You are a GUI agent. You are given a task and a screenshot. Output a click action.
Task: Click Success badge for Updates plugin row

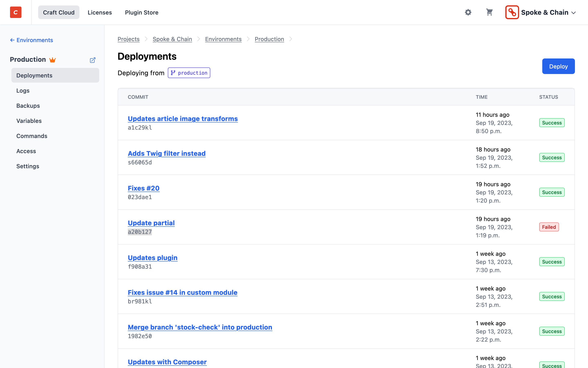tap(552, 262)
